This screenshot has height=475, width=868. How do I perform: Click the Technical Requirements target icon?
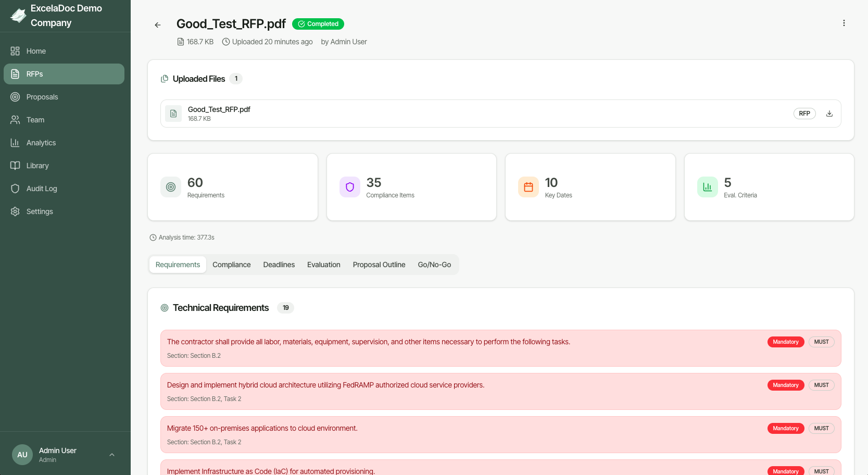[x=165, y=308]
